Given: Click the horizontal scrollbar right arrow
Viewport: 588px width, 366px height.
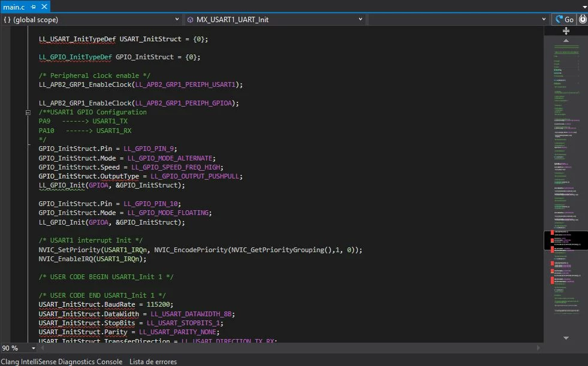Looking at the screenshot, I should tap(538, 348).
